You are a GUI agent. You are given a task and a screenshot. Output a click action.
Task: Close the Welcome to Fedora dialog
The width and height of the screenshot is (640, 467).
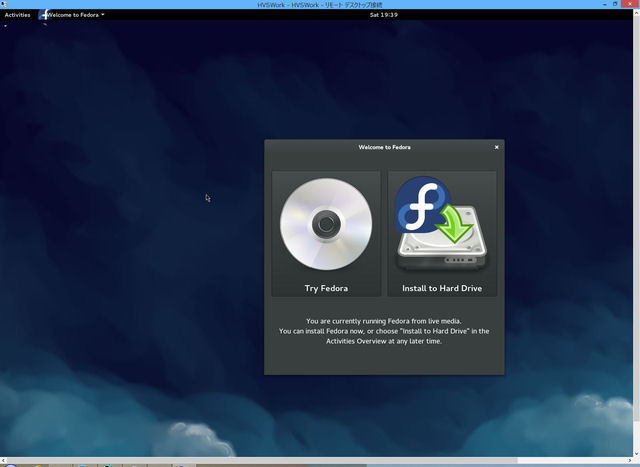(x=496, y=147)
